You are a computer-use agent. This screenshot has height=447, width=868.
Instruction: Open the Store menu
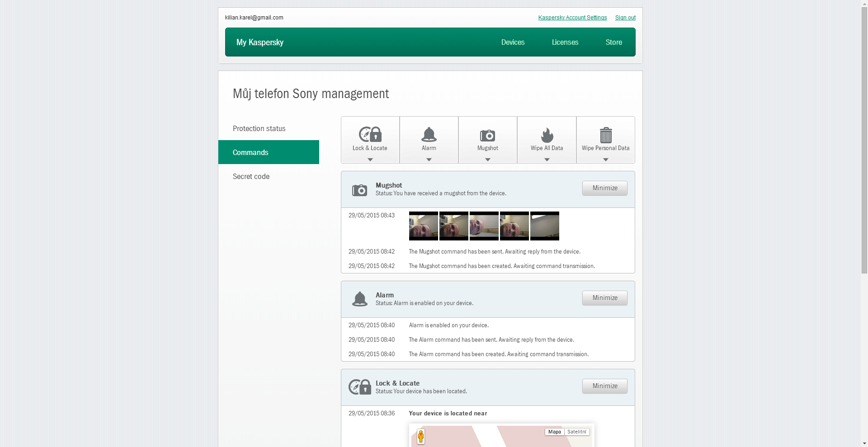click(x=614, y=42)
